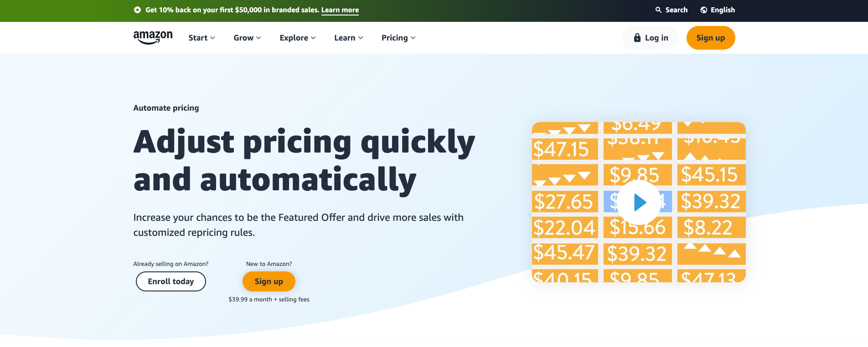The width and height of the screenshot is (868, 347).
Task: Open the Learn more link about branded sales
Action: [340, 10]
